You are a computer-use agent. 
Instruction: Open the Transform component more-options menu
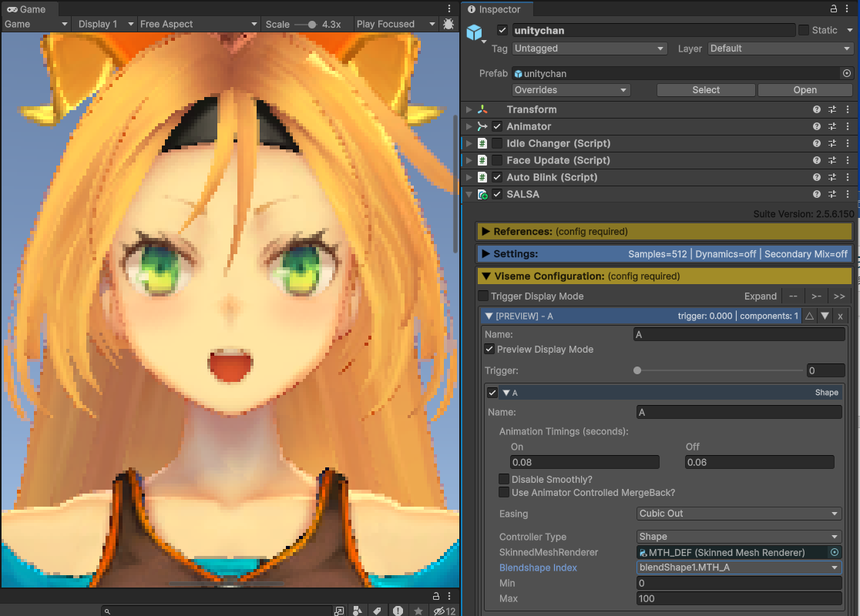coord(848,109)
